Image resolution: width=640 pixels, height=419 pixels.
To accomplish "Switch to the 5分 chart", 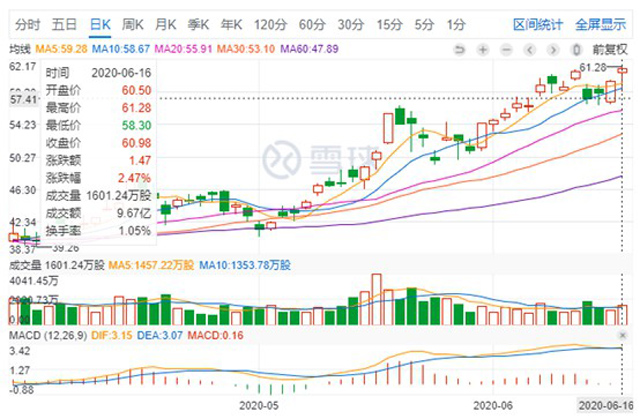I will click(424, 24).
